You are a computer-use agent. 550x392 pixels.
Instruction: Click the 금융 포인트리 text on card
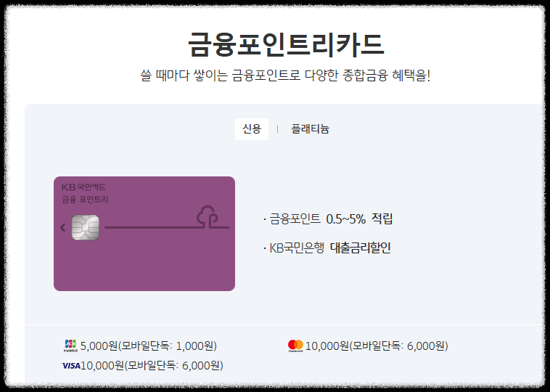(85, 200)
